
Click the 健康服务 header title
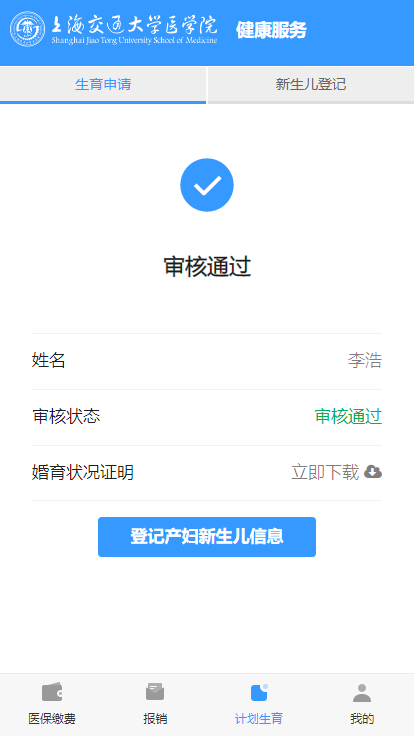pyautogui.click(x=271, y=30)
